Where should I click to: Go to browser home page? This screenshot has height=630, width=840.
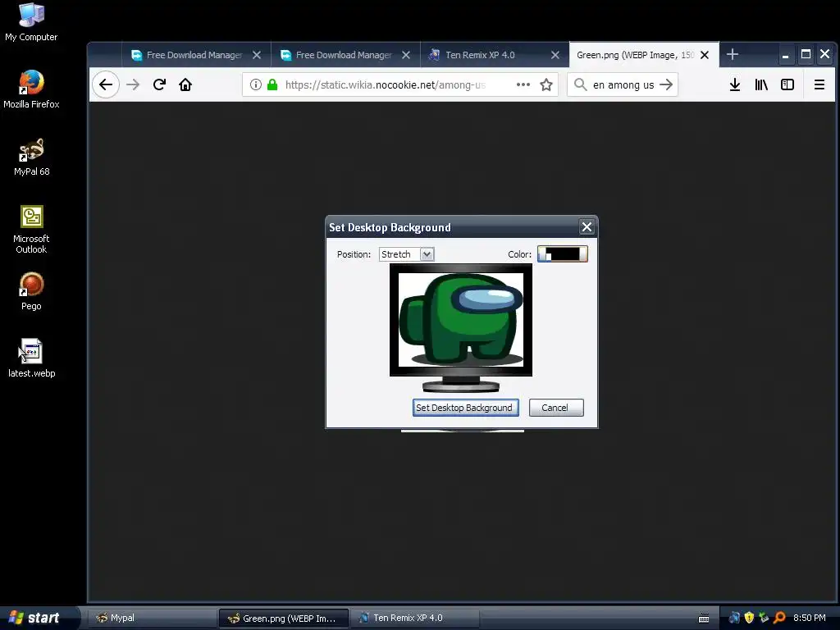point(185,84)
